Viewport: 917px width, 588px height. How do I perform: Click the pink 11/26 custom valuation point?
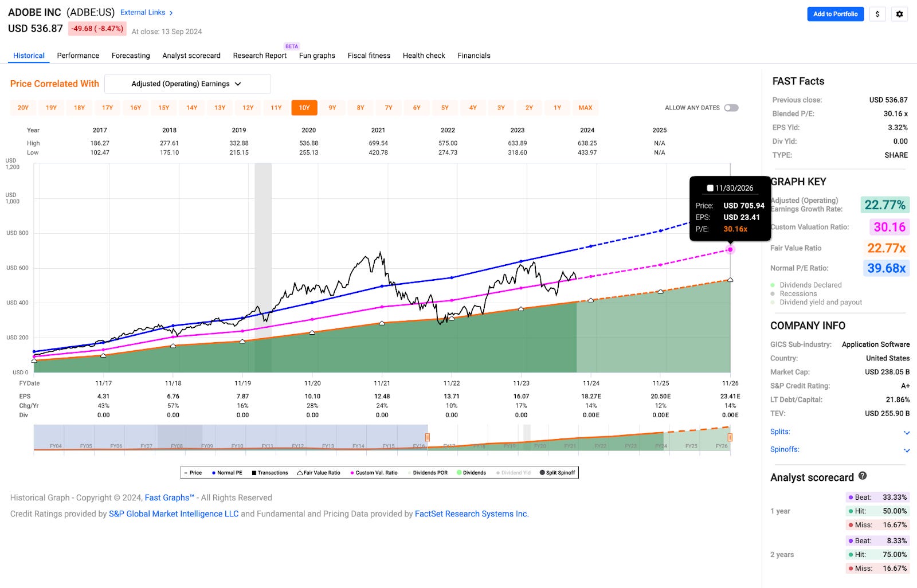[x=730, y=250]
